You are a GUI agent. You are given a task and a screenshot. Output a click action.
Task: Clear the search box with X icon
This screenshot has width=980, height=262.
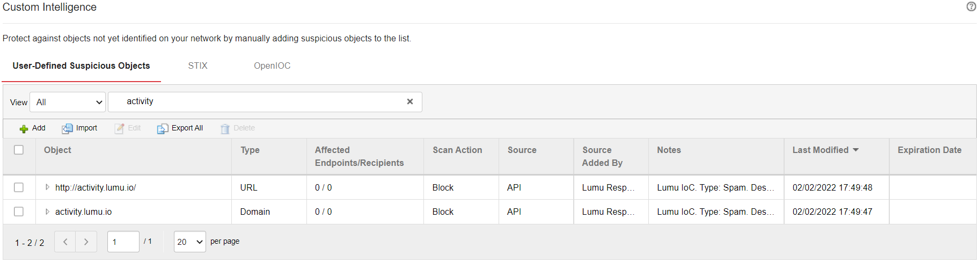(410, 101)
